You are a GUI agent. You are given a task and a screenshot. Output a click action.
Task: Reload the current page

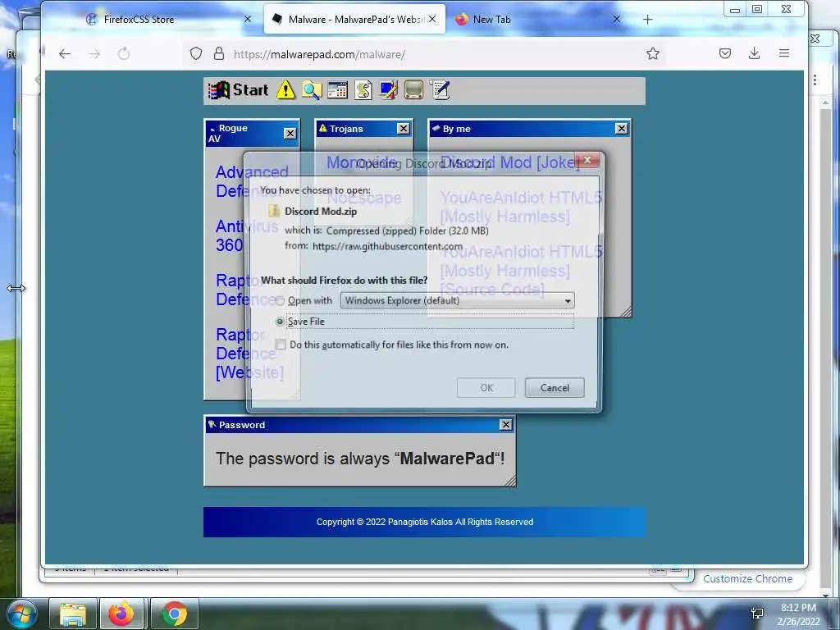coord(124,53)
